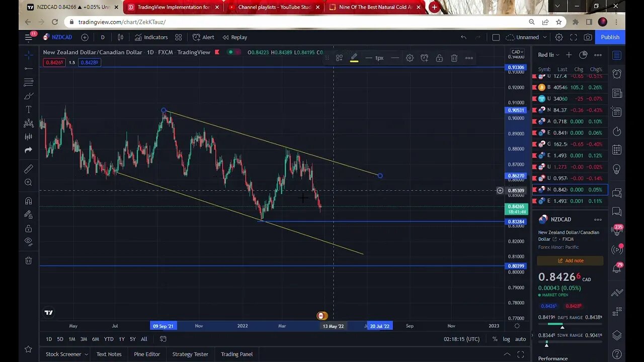The width and height of the screenshot is (644, 362).
Task: Open the forecasting and measurement tools
Action: tap(29, 137)
